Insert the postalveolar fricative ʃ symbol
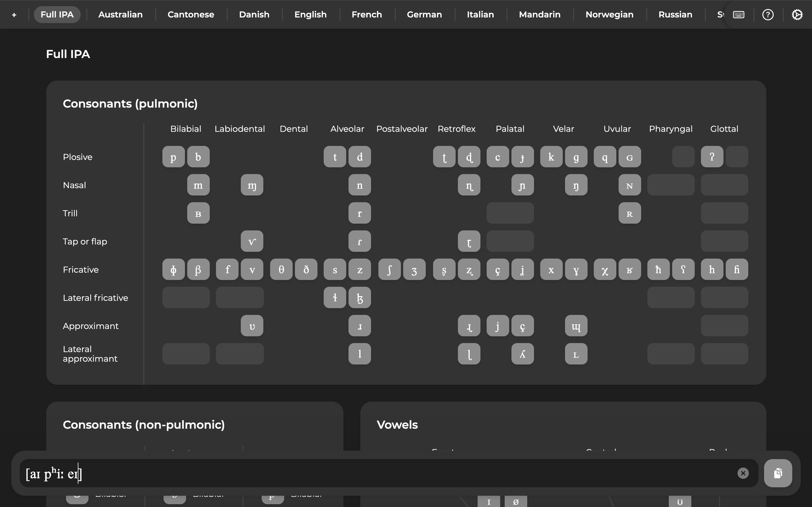 pos(389,269)
